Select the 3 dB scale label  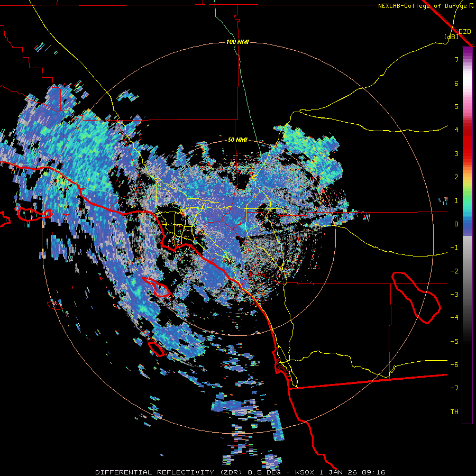click(x=456, y=153)
